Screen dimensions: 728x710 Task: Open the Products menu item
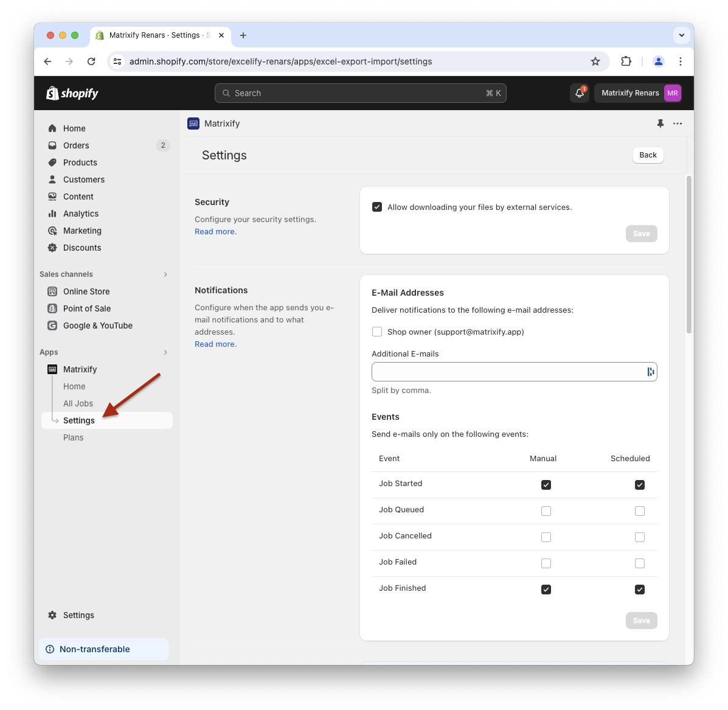pyautogui.click(x=80, y=162)
